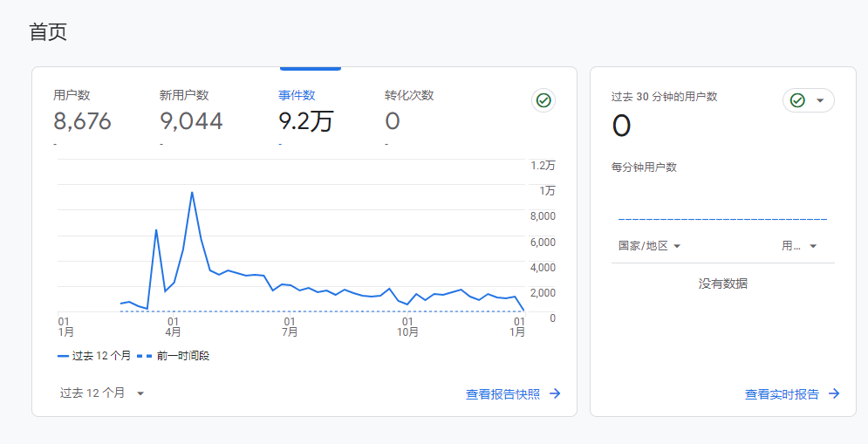The height and width of the screenshot is (444, 868).
Task: Click the 没有数据 message in realtime card
Action: (722, 283)
